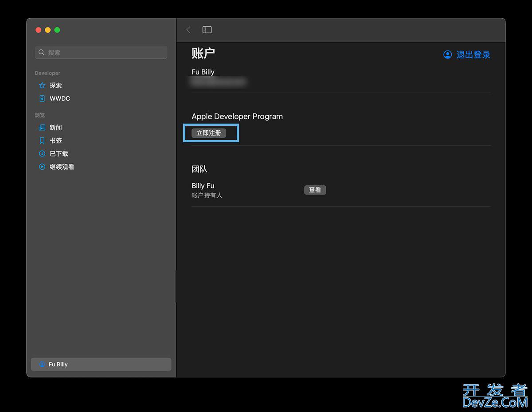The image size is (532, 412).
Task: Maximize window with the green button
Action: (57, 30)
